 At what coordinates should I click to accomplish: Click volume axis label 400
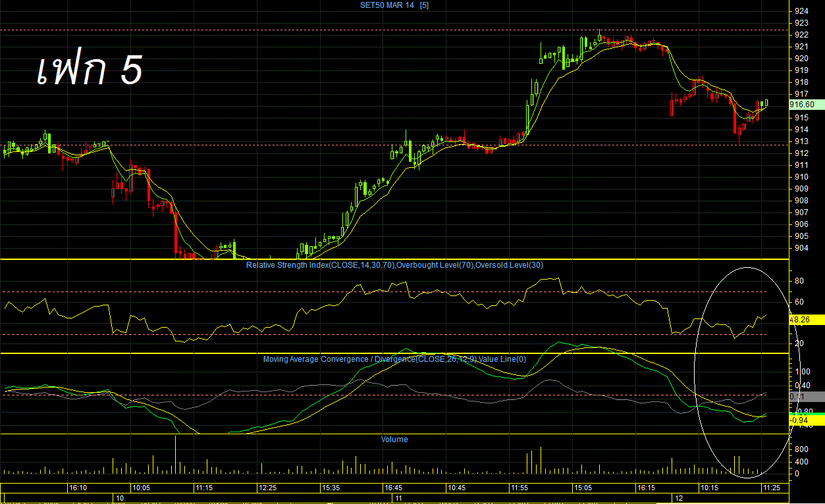click(801, 461)
